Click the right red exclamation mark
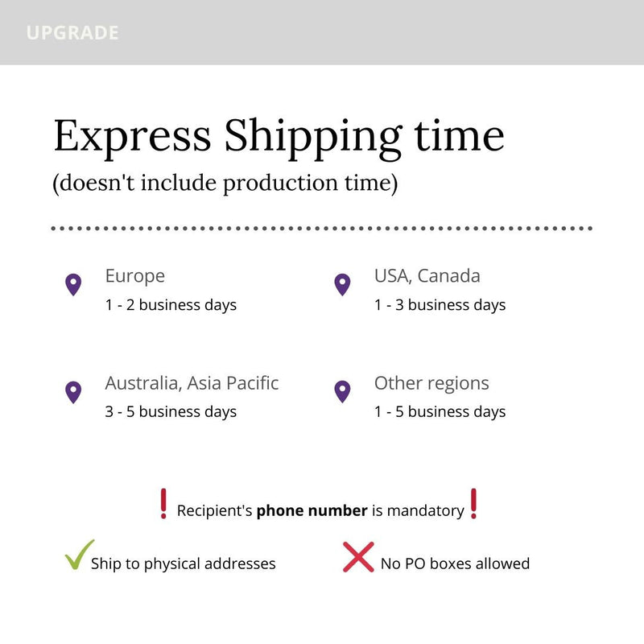The height and width of the screenshot is (644, 644). click(473, 504)
